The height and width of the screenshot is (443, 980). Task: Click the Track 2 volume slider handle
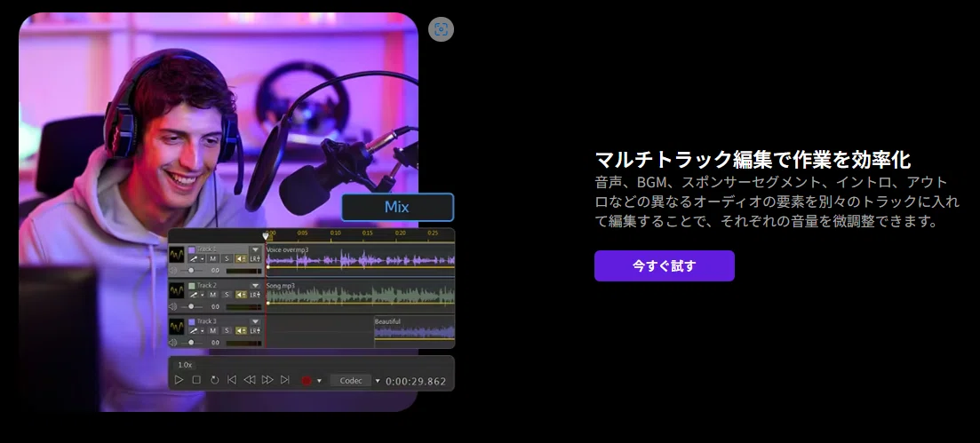point(191,307)
